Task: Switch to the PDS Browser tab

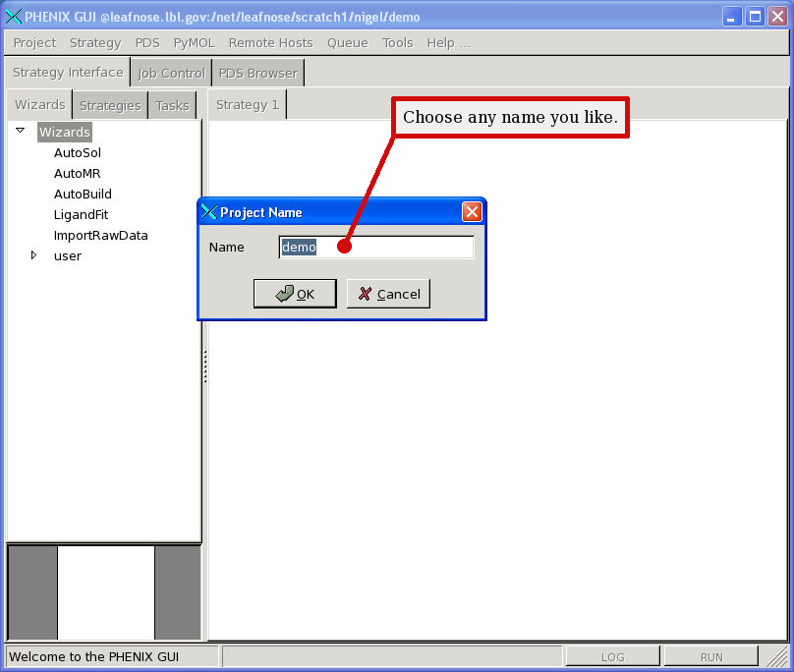Action: 257,74
